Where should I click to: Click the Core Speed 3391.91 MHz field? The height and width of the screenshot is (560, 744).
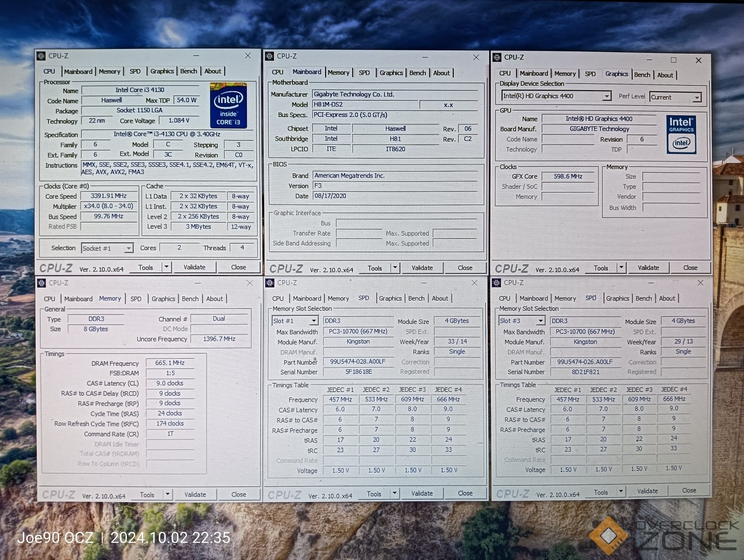click(x=108, y=196)
